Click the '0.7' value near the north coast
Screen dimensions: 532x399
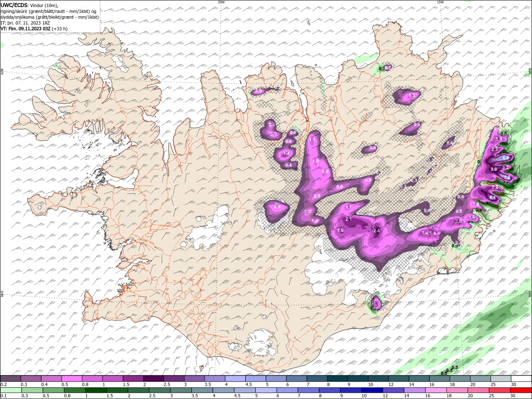click(x=388, y=68)
